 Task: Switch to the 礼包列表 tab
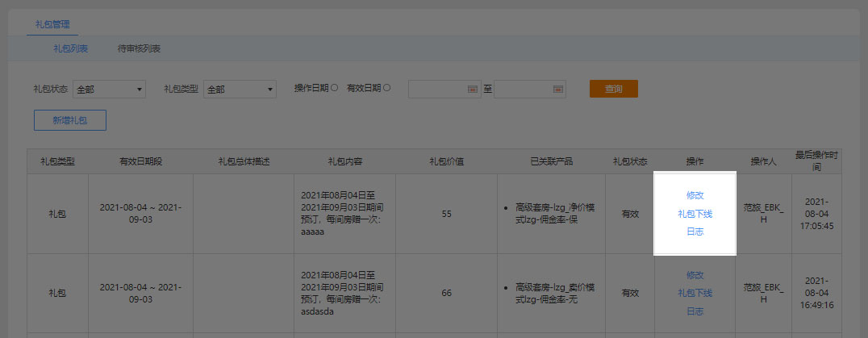point(71,48)
